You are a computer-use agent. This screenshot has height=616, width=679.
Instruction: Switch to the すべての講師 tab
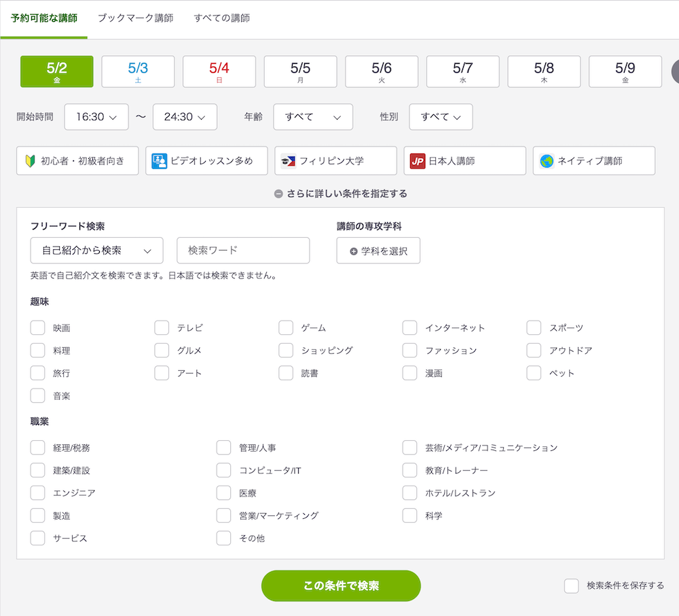tap(222, 18)
